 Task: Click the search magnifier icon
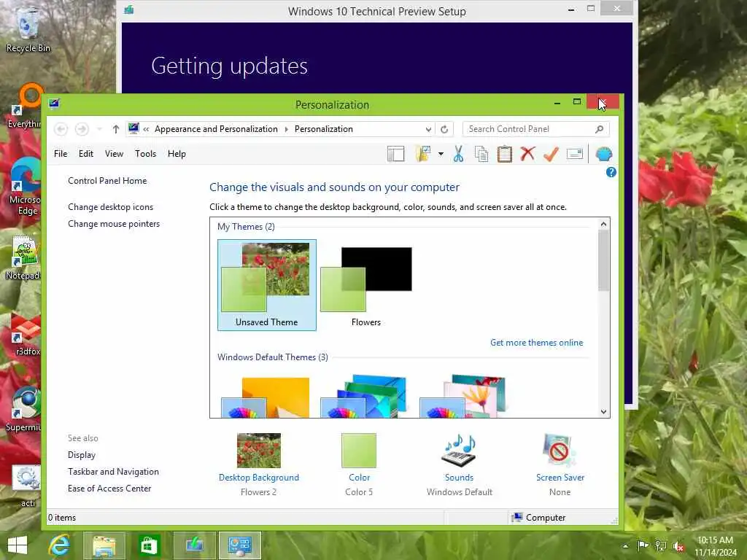tap(600, 129)
